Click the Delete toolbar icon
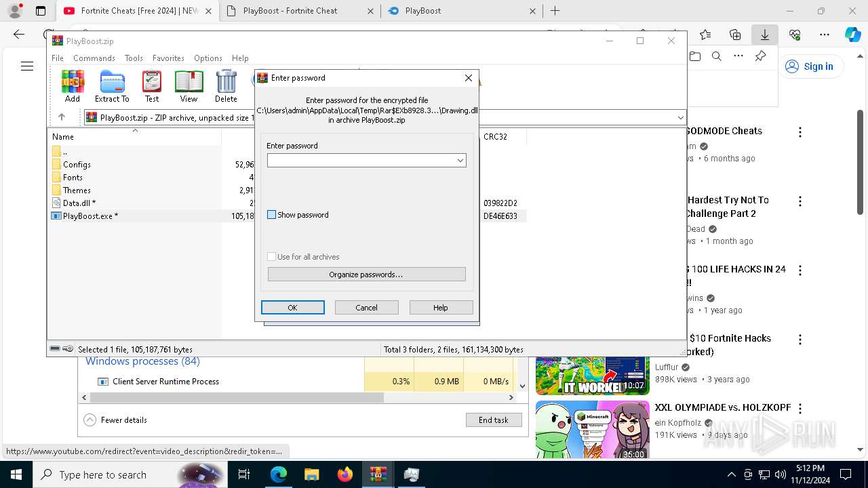The height and width of the screenshot is (488, 868). point(226,86)
